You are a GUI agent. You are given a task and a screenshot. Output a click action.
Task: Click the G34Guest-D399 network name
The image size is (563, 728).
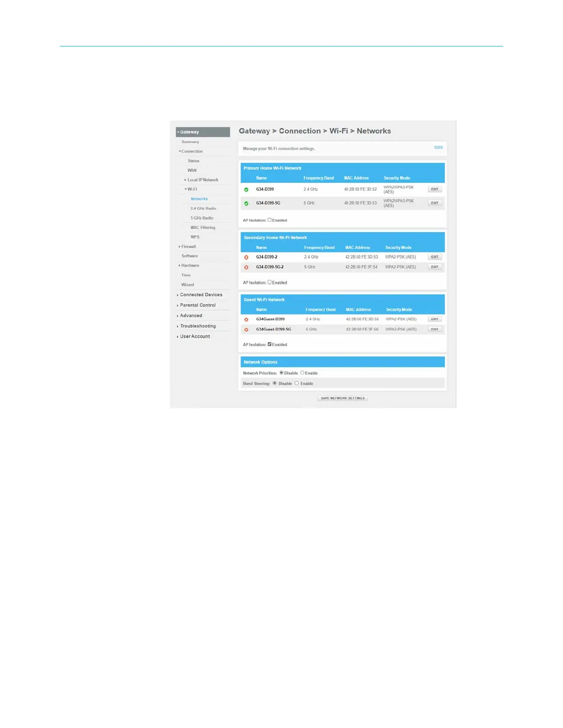[270, 319]
